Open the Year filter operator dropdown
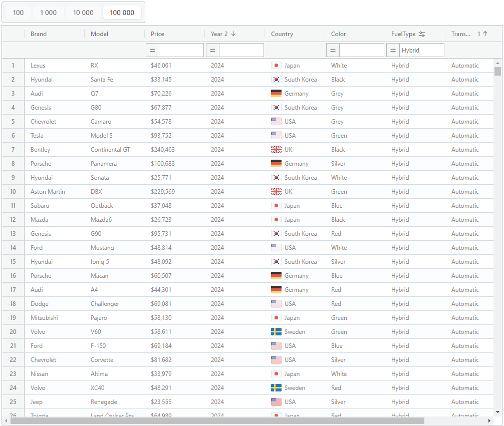The width and height of the screenshot is (504, 426). click(213, 50)
